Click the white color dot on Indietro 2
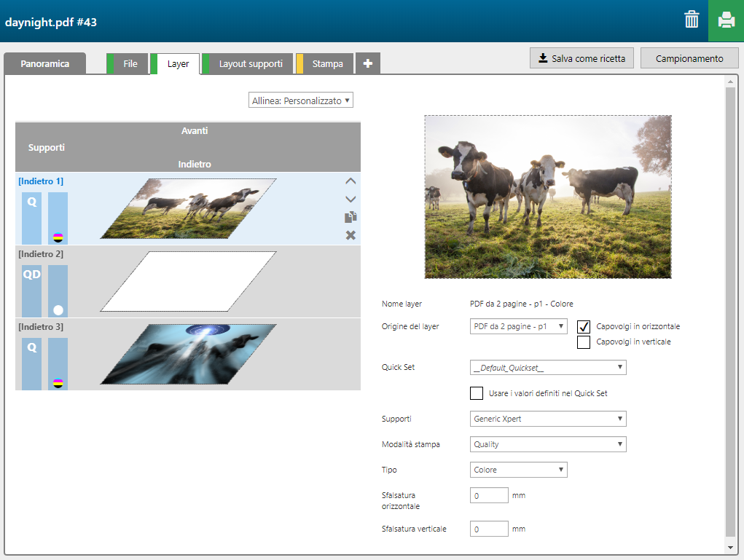Image resolution: width=744 pixels, height=560 pixels. [x=58, y=309]
